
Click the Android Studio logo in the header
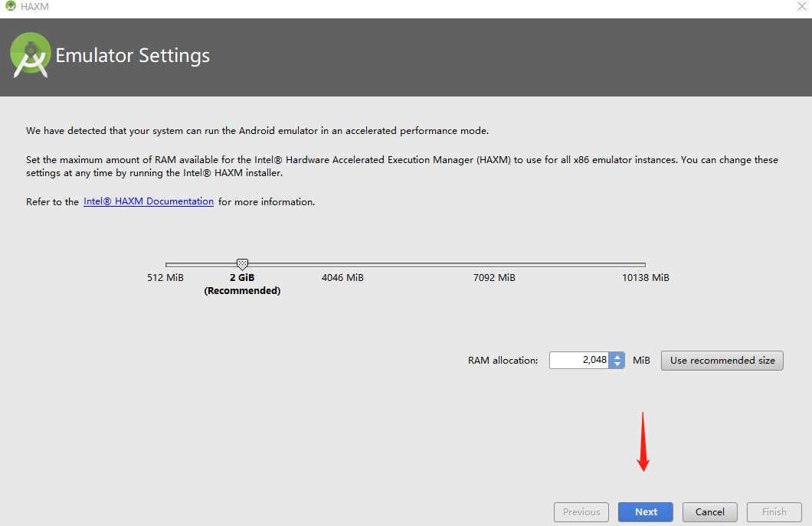pos(31,55)
